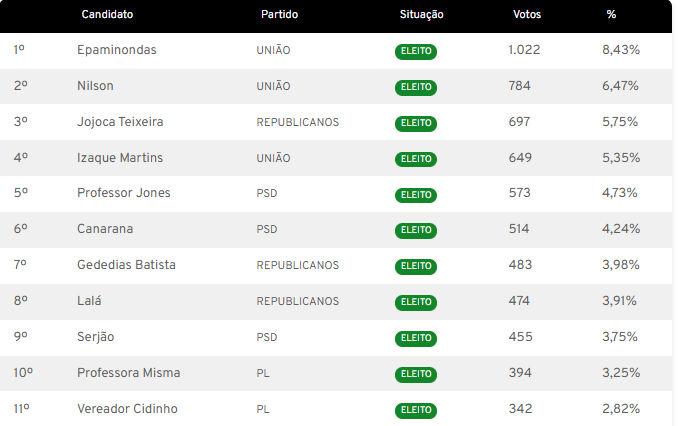This screenshot has width=680, height=426.
Task: Click the % percentage column header
Action: 611,16
